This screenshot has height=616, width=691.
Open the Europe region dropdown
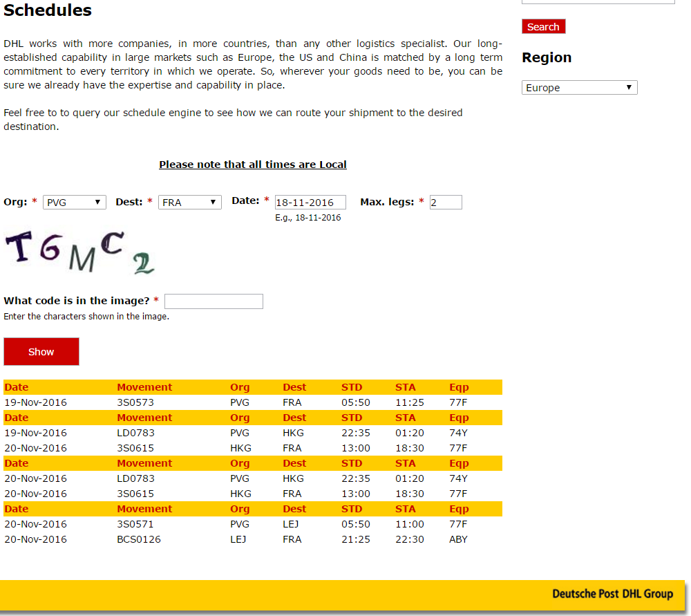click(x=579, y=87)
